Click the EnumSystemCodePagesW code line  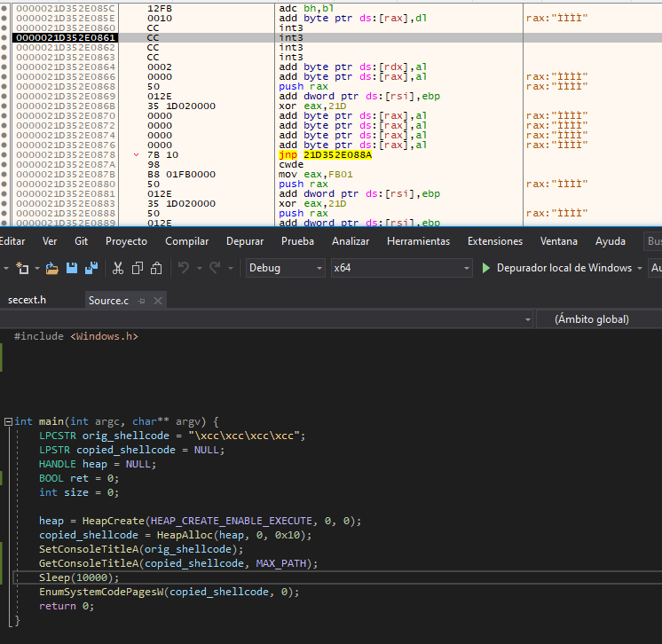click(x=169, y=592)
